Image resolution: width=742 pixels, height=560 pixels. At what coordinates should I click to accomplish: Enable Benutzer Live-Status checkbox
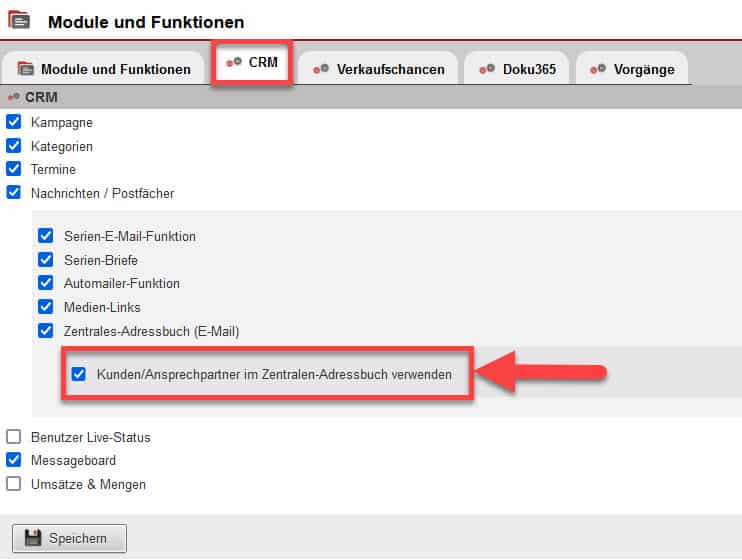[14, 437]
